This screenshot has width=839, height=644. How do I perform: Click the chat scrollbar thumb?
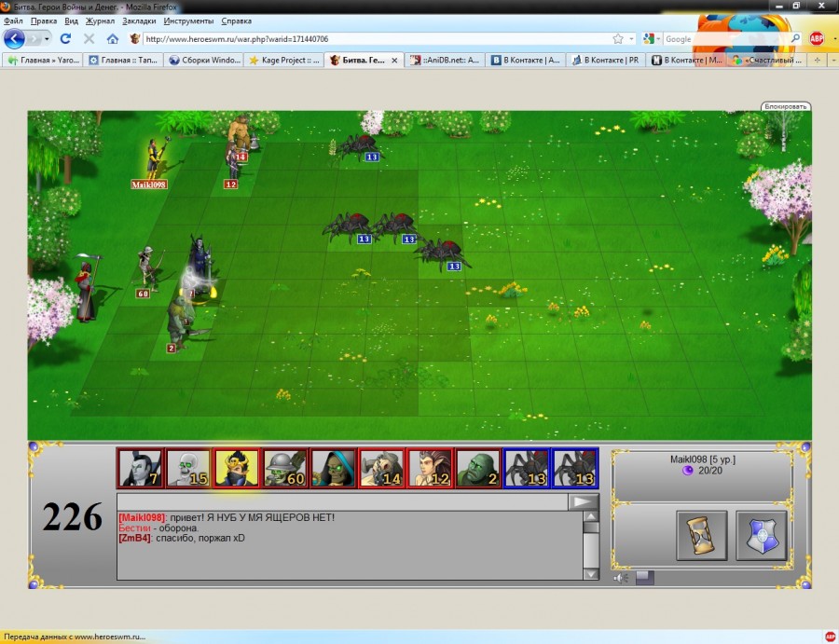pos(591,528)
